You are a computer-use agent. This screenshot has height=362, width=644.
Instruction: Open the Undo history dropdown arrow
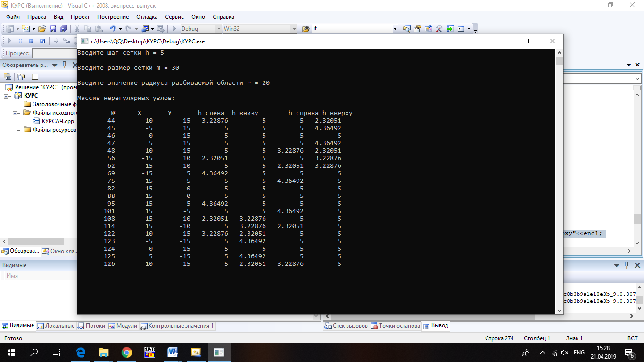[x=120, y=29]
